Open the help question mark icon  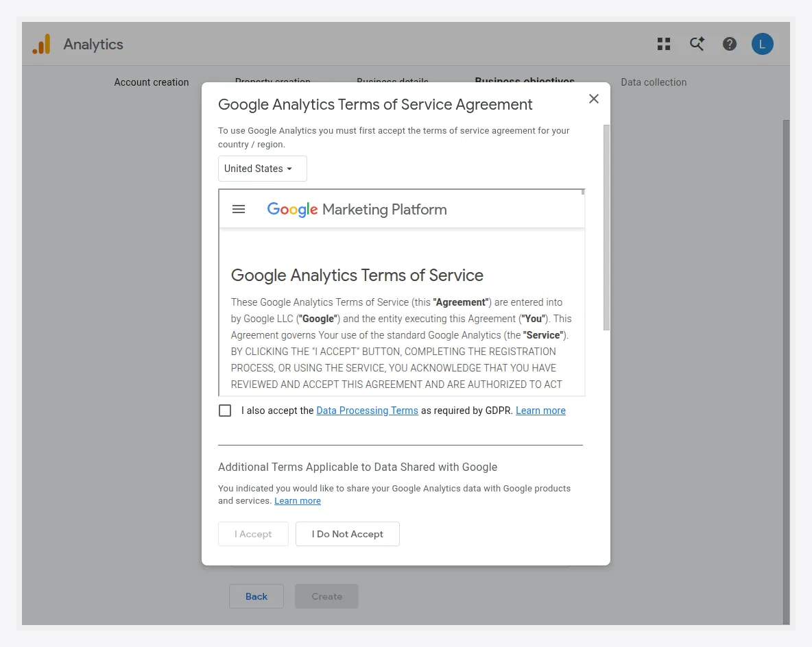click(x=729, y=44)
